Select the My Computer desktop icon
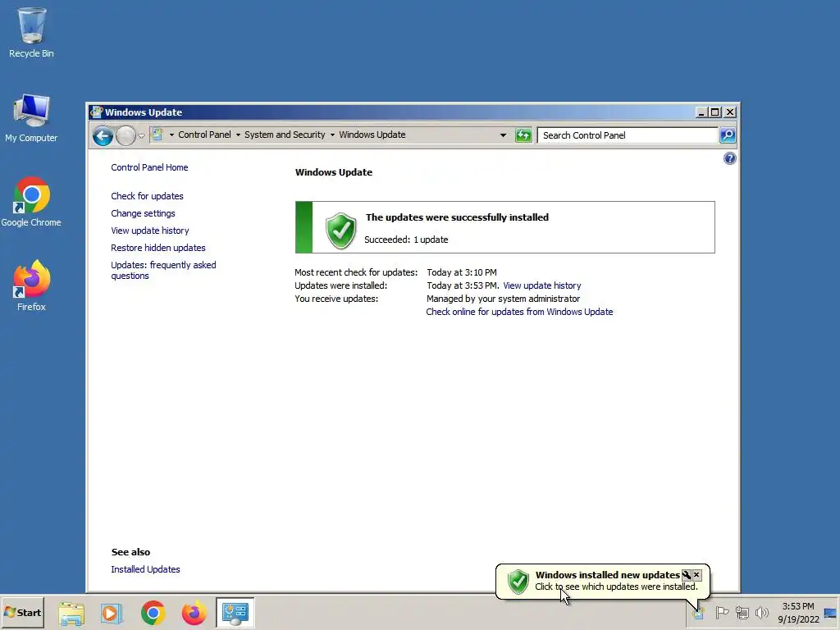The image size is (840, 630). (x=31, y=118)
